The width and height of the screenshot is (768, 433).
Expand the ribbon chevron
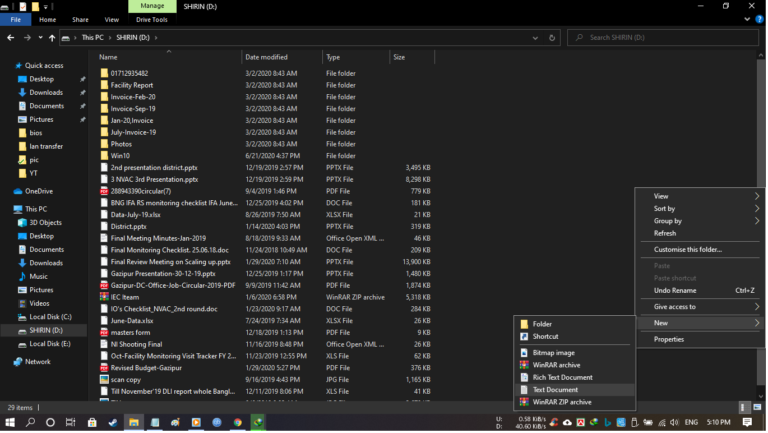[747, 20]
